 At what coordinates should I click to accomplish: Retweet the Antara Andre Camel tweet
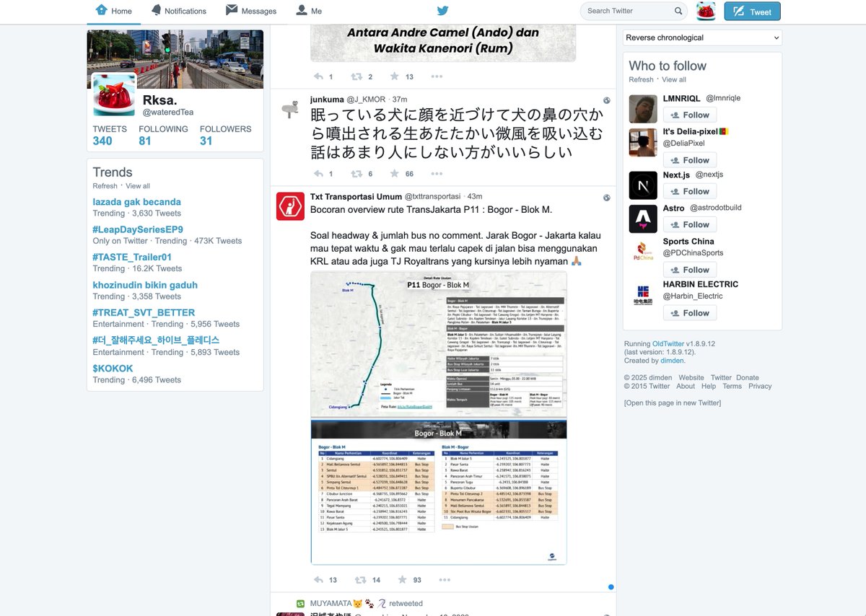point(357,76)
